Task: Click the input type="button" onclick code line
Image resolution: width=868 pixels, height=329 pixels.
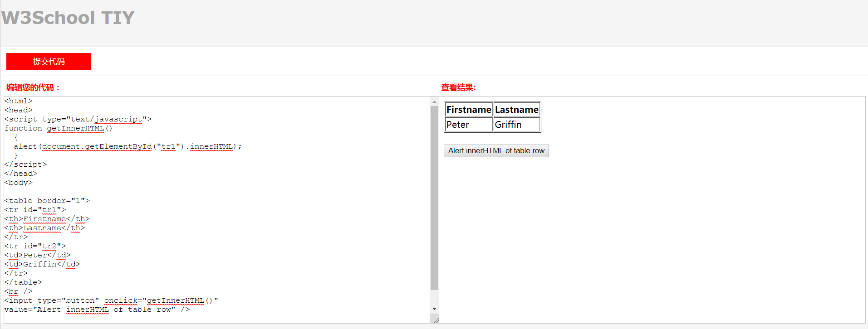Action: coord(111,300)
